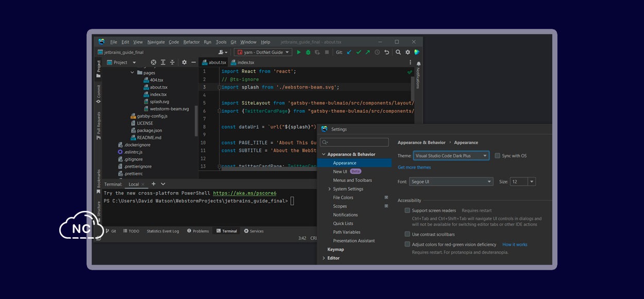Open Statistics Event Log
The image size is (644, 299).
163,231
